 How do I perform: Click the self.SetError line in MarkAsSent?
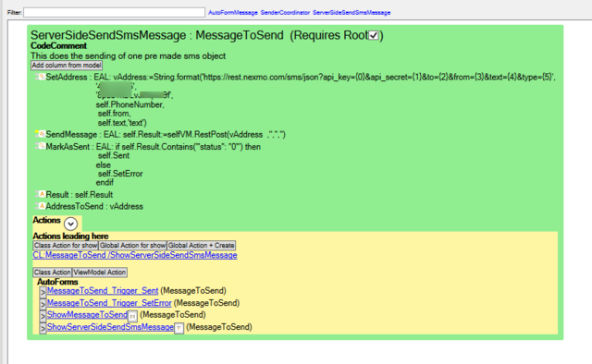click(120, 174)
